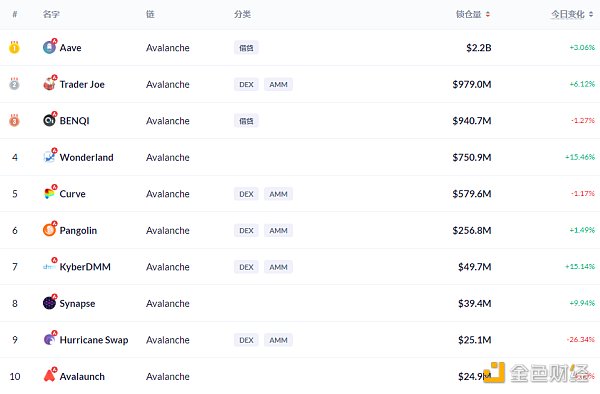
Task: Select the category column header
Action: (242, 15)
